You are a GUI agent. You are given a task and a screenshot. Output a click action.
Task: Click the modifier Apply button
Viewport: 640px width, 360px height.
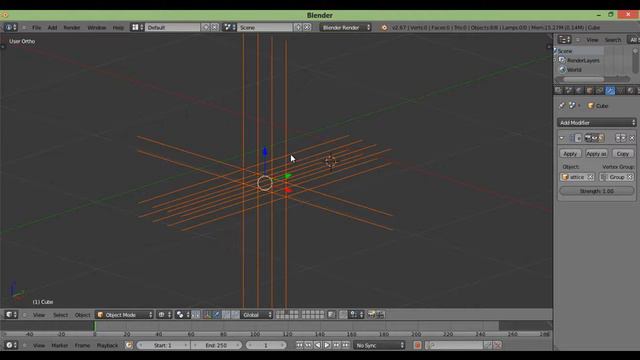pyautogui.click(x=570, y=154)
